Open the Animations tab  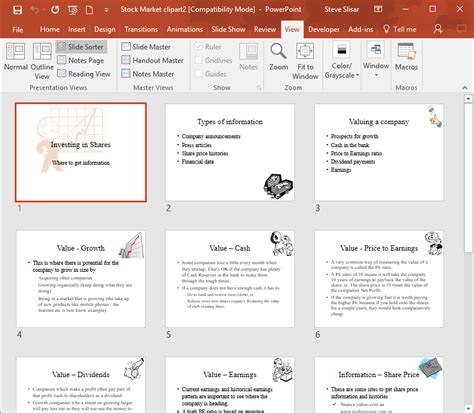pos(184,30)
